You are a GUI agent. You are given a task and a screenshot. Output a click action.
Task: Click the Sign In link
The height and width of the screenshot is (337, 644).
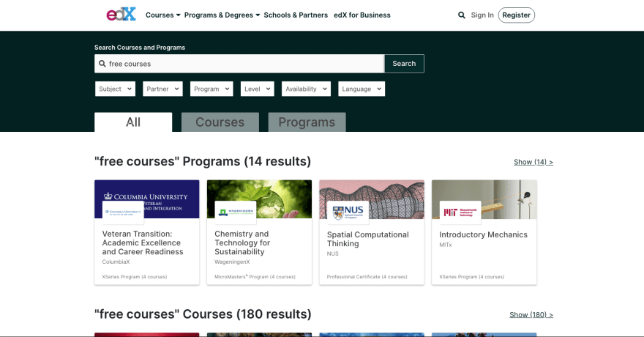[x=482, y=15]
